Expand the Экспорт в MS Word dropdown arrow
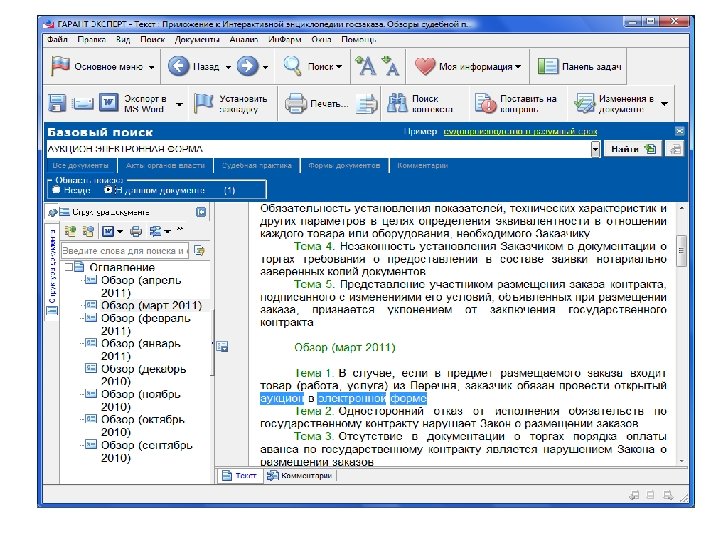The width and height of the screenshot is (720, 540). pos(180,104)
